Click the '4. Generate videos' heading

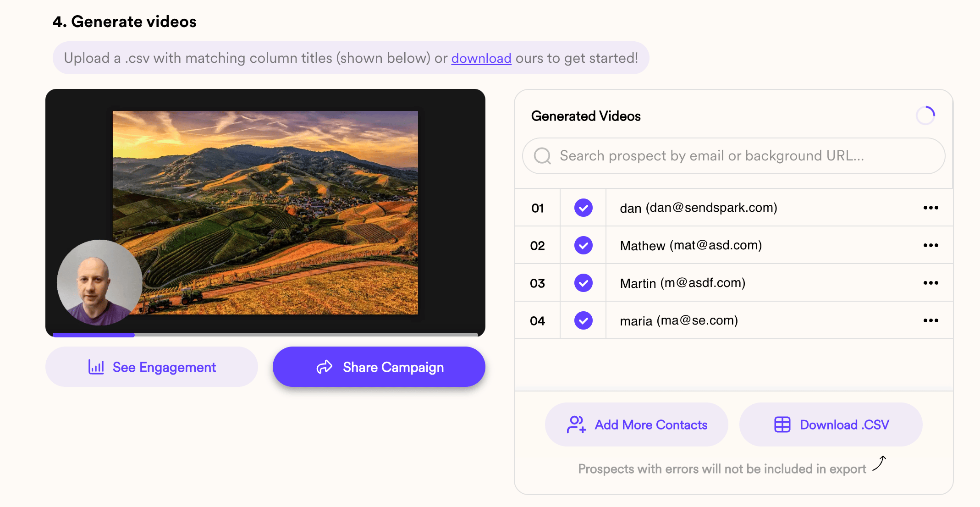pyautogui.click(x=125, y=22)
